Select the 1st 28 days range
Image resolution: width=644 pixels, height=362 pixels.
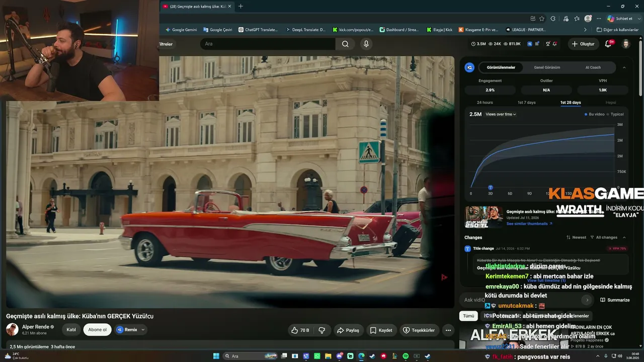571,103
